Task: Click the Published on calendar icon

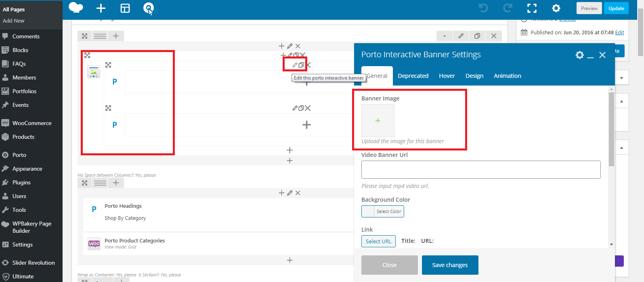Action: coord(524,32)
